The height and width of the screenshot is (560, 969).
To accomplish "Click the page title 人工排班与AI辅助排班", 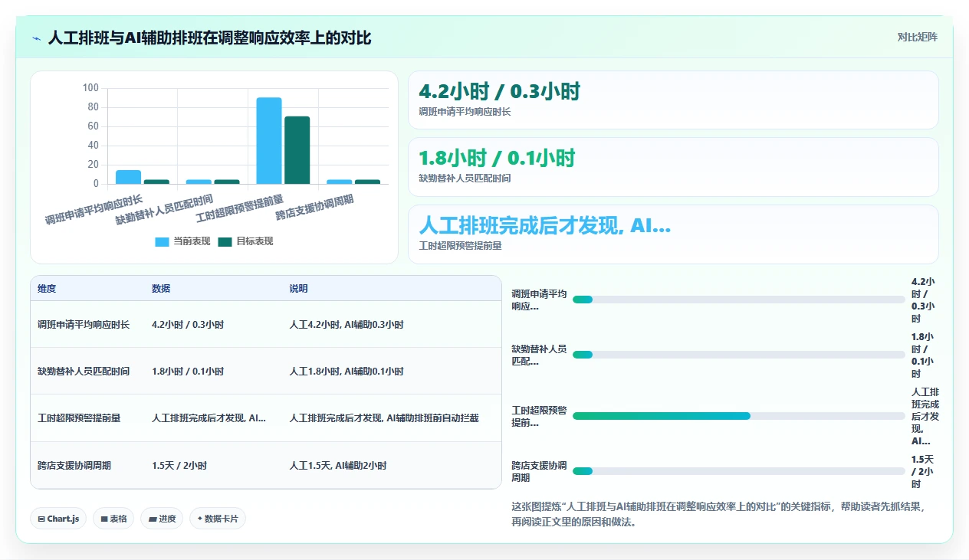I will click(209, 38).
